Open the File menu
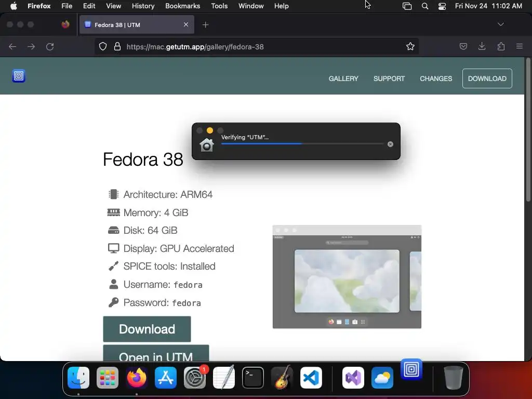This screenshot has height=399, width=532. pyautogui.click(x=67, y=6)
